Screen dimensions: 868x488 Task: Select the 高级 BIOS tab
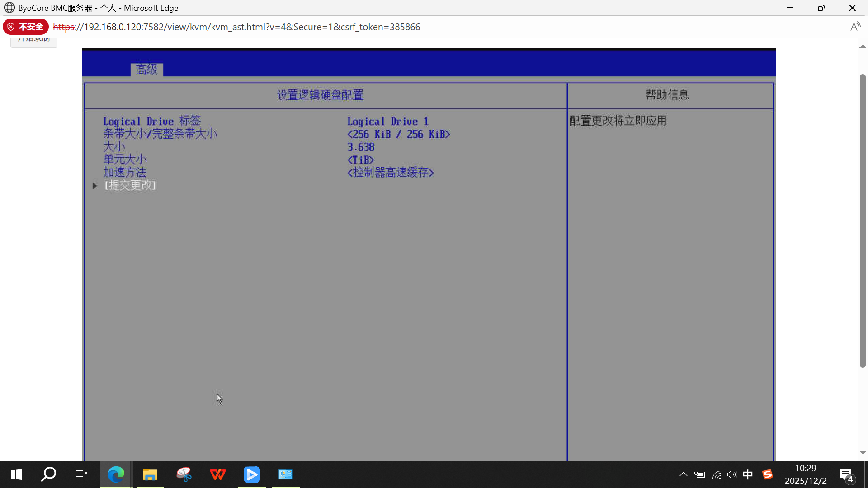(146, 70)
